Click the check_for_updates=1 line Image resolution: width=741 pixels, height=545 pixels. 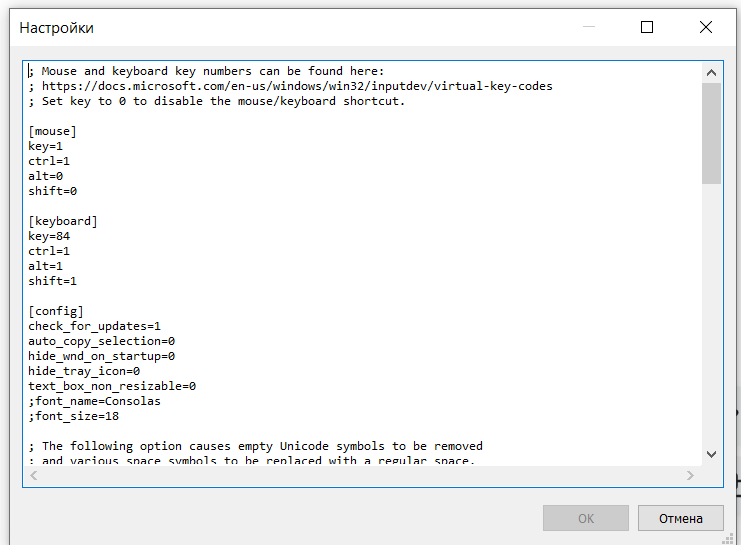point(94,326)
